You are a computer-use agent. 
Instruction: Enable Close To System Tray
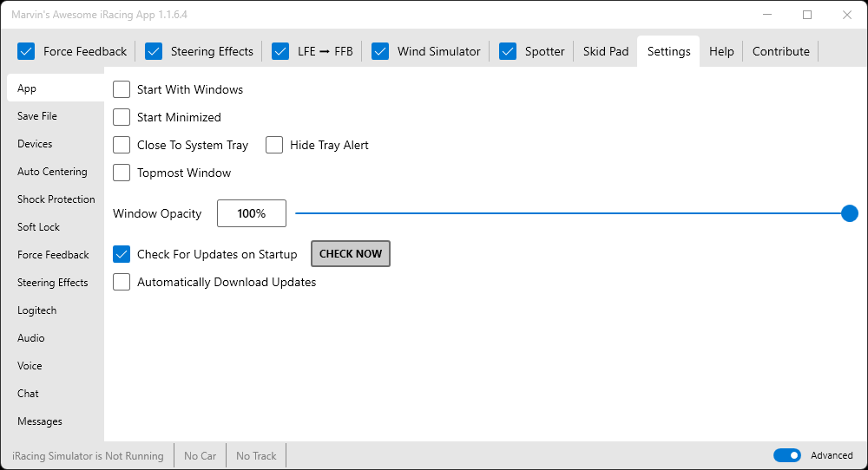point(122,145)
